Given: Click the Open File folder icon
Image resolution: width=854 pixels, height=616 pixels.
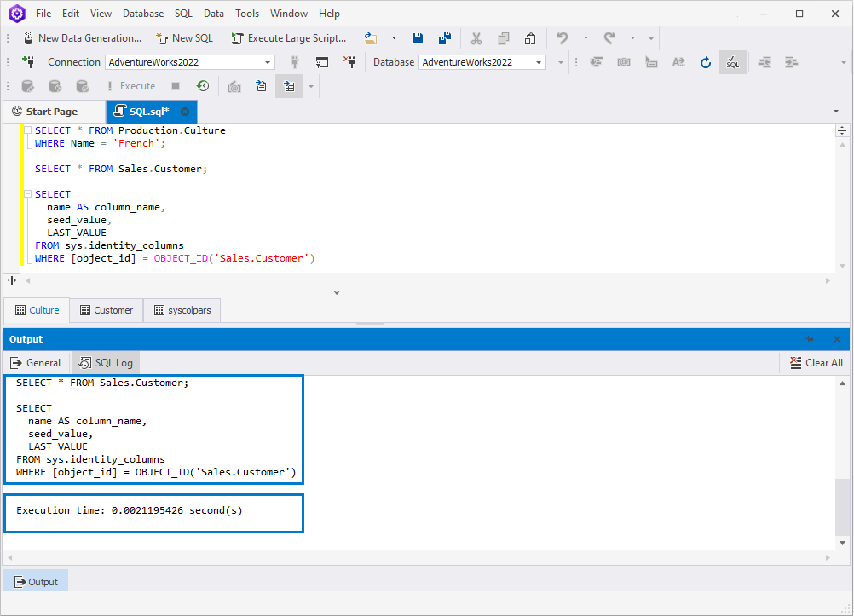Looking at the screenshot, I should click(371, 38).
